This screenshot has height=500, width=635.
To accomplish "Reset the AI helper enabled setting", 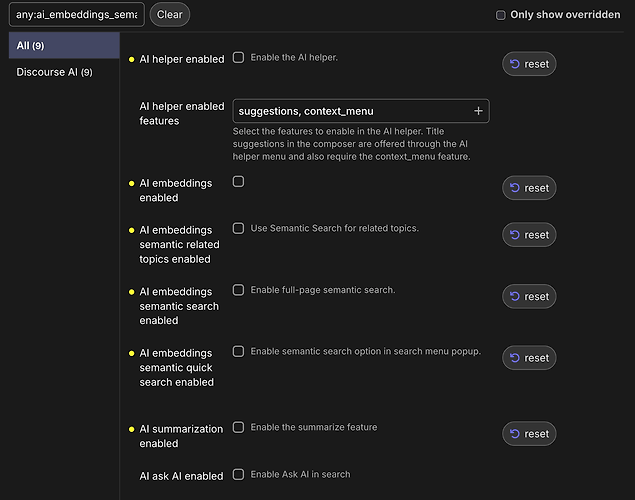I will pyautogui.click(x=529, y=64).
